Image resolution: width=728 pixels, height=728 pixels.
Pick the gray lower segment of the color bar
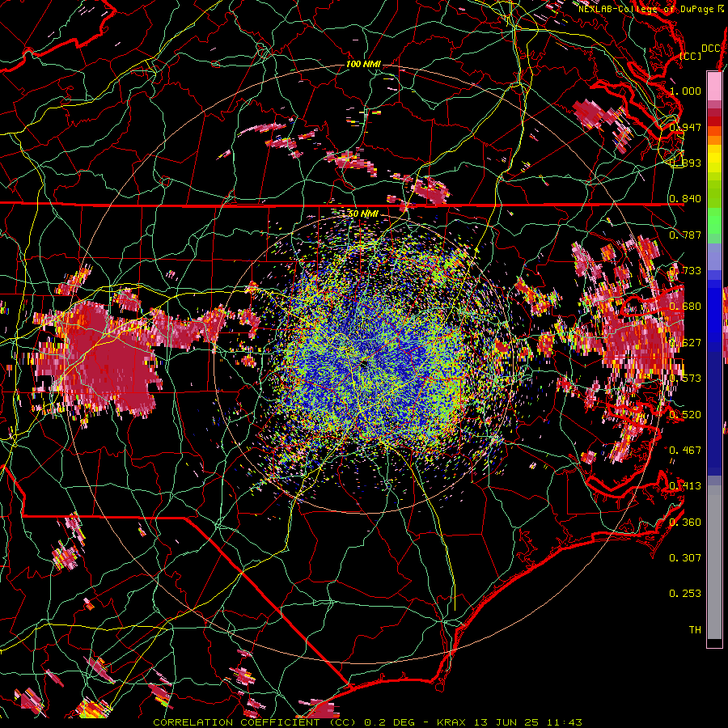(714, 562)
